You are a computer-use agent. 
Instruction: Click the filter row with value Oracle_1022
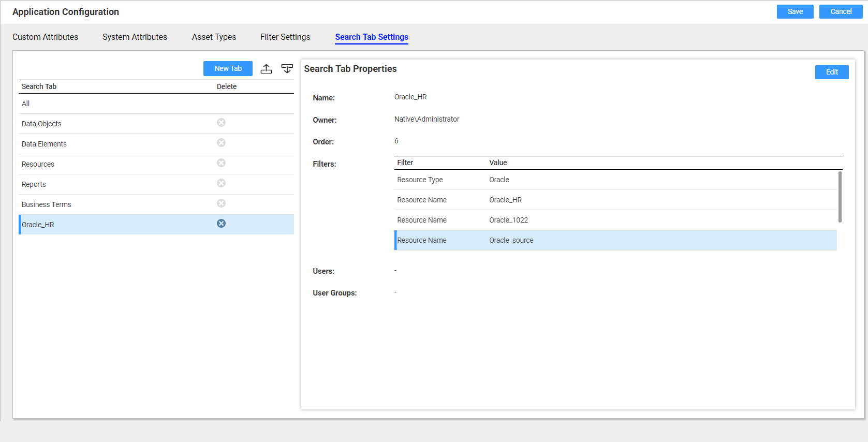point(615,220)
